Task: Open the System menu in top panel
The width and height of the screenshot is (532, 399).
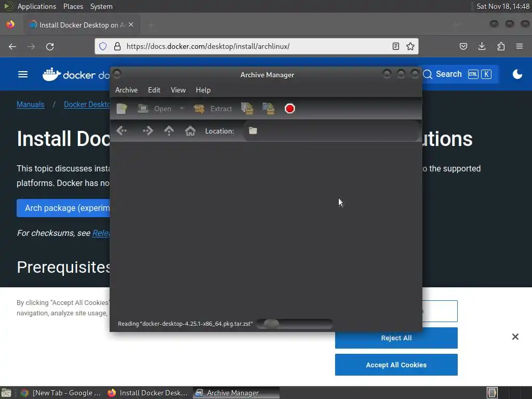Action: 101,6
